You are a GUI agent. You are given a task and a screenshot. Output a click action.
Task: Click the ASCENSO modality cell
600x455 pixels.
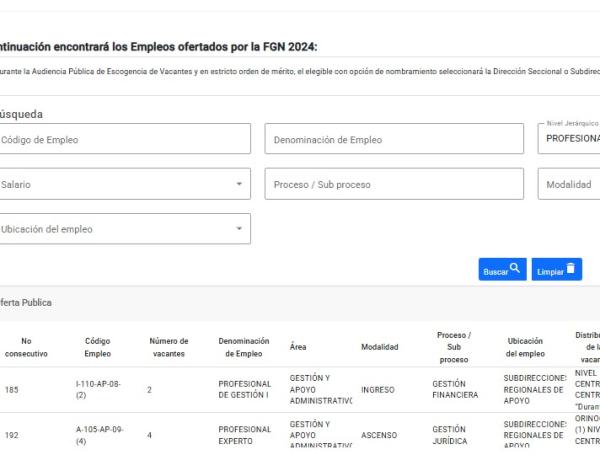(379, 435)
